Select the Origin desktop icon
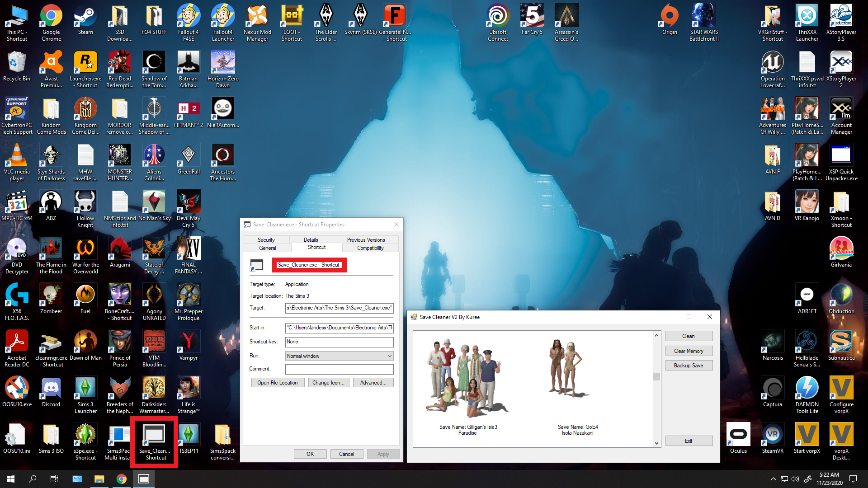 [670, 19]
